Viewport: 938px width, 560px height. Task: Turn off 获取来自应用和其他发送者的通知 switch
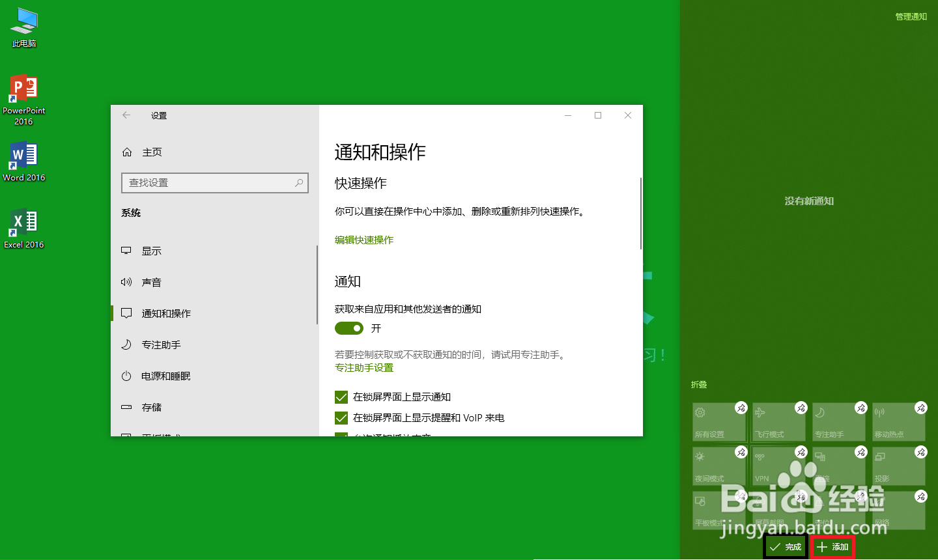point(349,328)
